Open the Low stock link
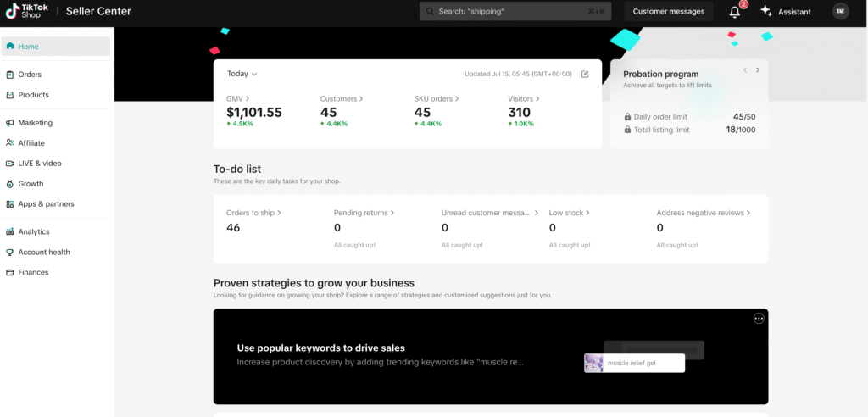This screenshot has width=868, height=417. pos(569,213)
